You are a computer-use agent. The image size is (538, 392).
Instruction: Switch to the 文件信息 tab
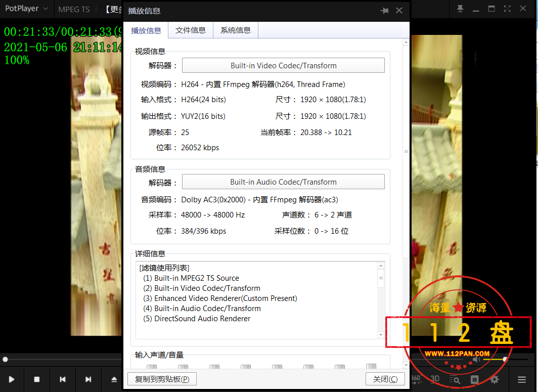pyautogui.click(x=191, y=30)
